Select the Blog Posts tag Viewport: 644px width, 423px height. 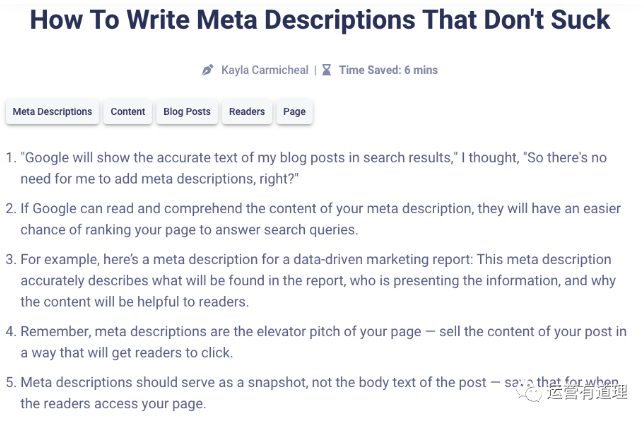pyautogui.click(x=187, y=112)
